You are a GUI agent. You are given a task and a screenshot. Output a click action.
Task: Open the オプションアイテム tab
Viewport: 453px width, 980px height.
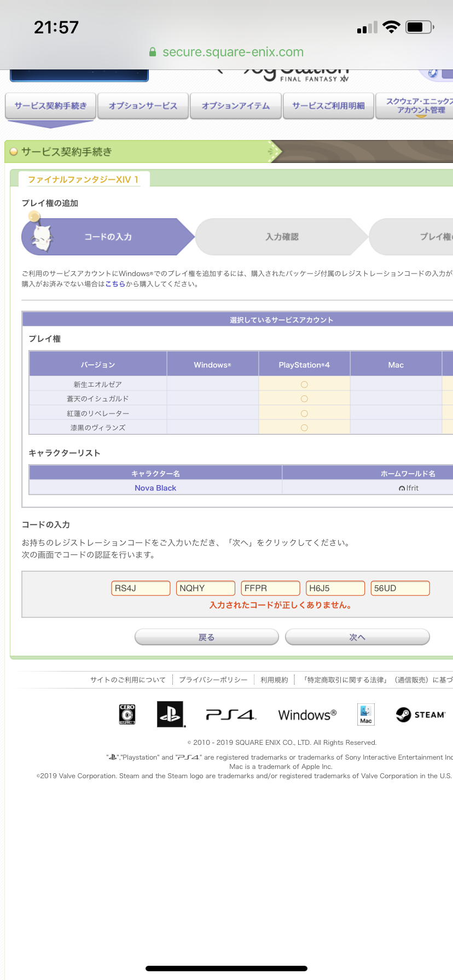pos(235,106)
